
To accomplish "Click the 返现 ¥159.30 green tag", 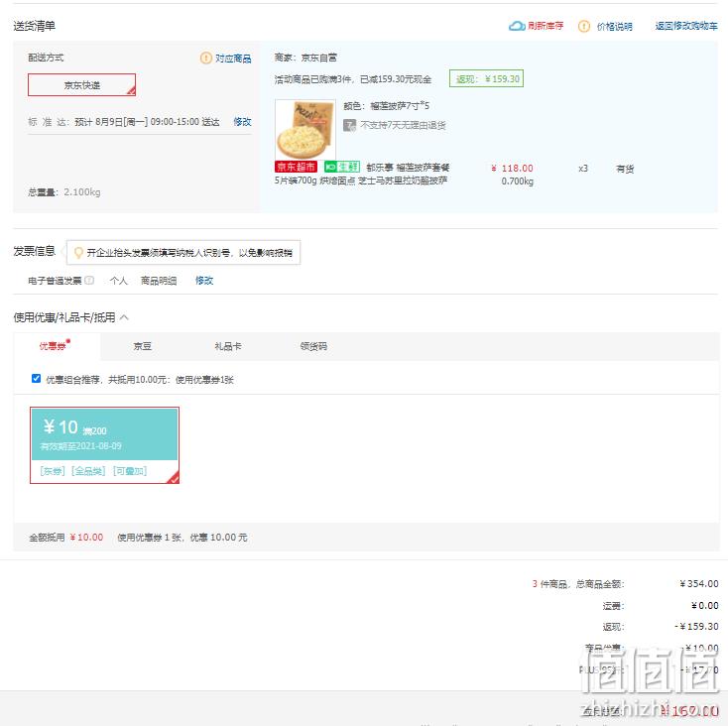I will pyautogui.click(x=486, y=79).
